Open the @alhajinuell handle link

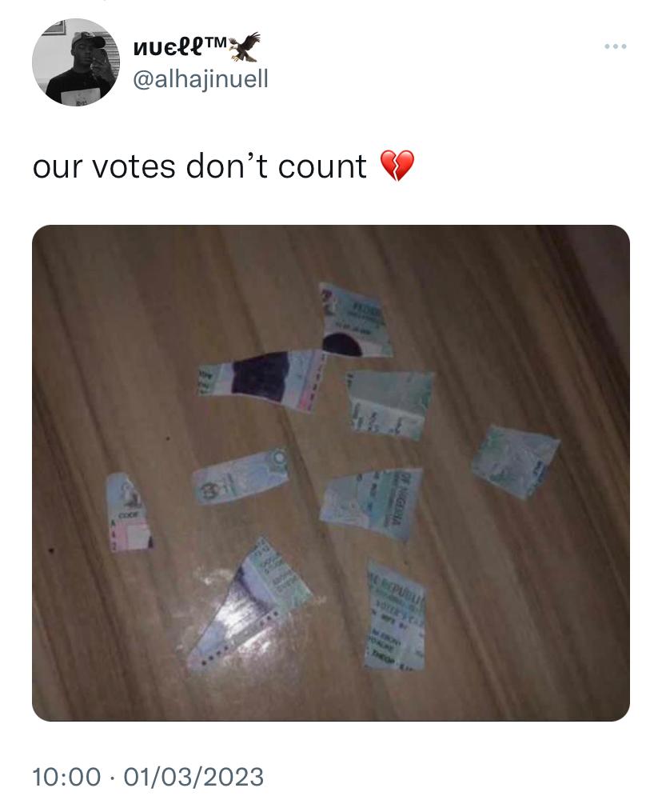click(x=201, y=80)
